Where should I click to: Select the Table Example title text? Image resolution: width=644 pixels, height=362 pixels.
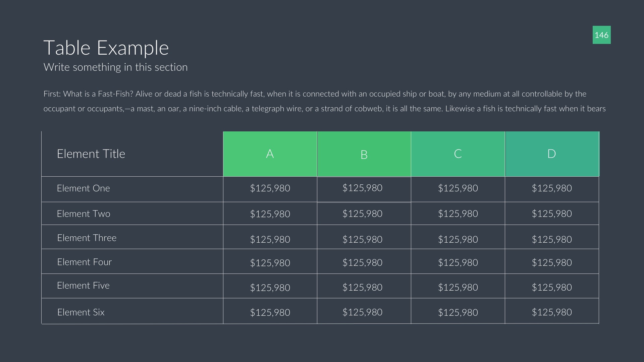tap(106, 48)
